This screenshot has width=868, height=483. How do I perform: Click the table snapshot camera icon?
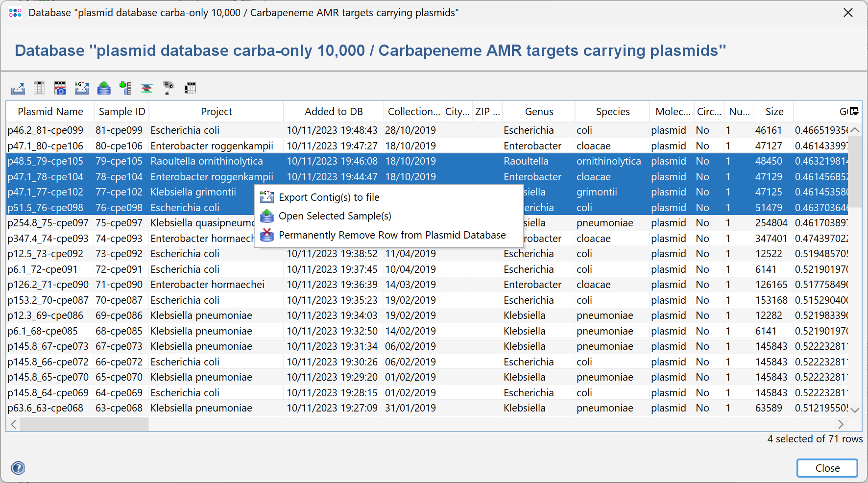60,88
